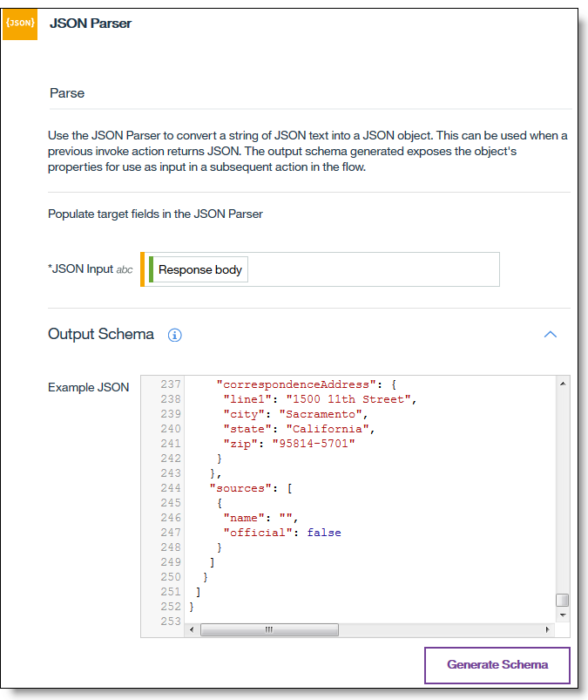This screenshot has width=588, height=700.
Task: Open the Output Schema info tooltip icon
Action: point(176,334)
